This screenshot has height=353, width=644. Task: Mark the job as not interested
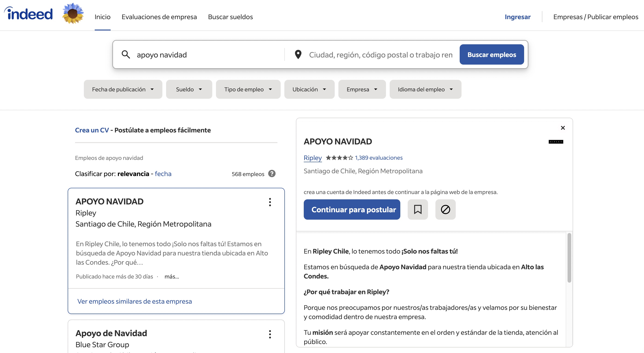click(445, 209)
